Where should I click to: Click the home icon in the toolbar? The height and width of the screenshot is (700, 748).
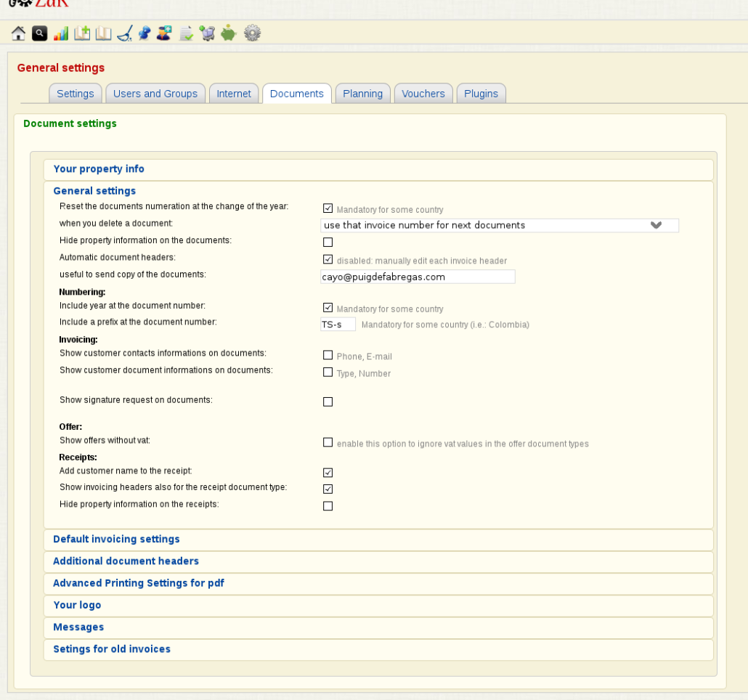(x=18, y=33)
